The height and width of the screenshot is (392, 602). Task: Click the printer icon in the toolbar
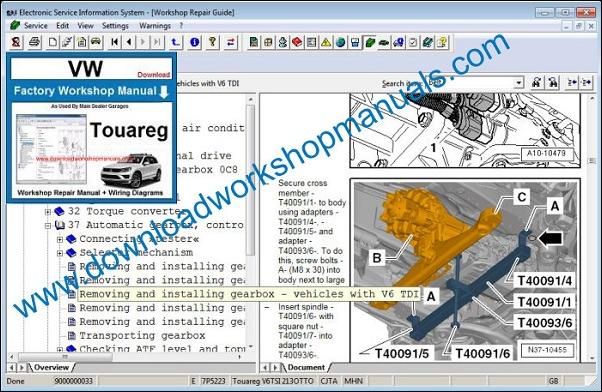(35, 42)
